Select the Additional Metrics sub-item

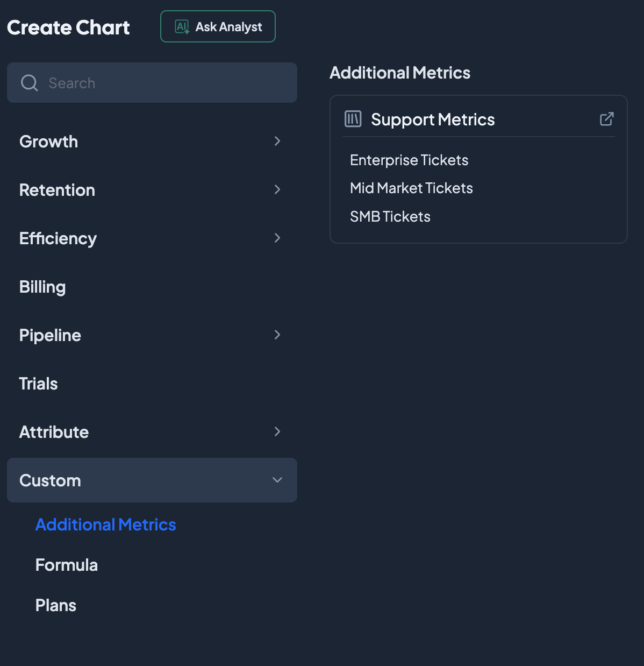105,525
